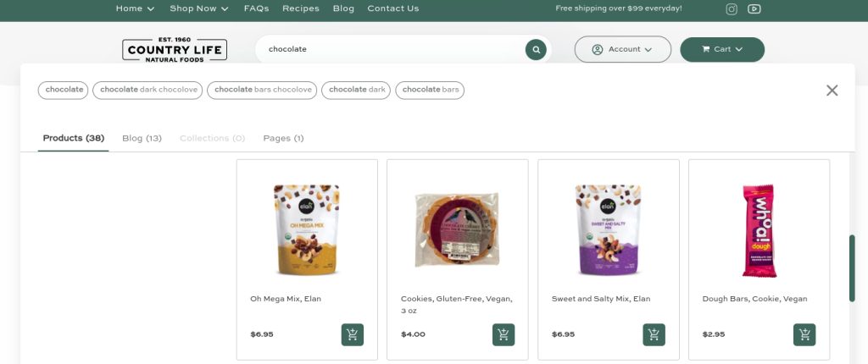The height and width of the screenshot is (364, 868).
Task: Open the Recipes link
Action: click(x=301, y=8)
